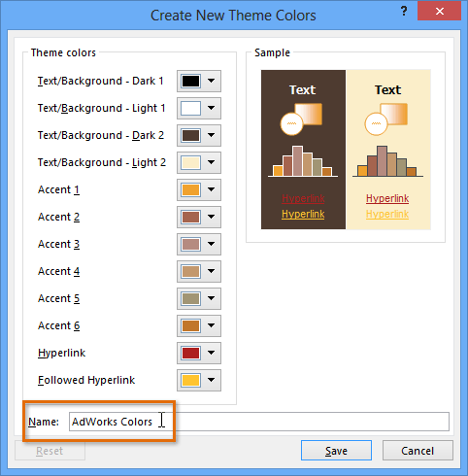The width and height of the screenshot is (468, 476).
Task: Click the light sample preview chart
Action: click(387, 161)
